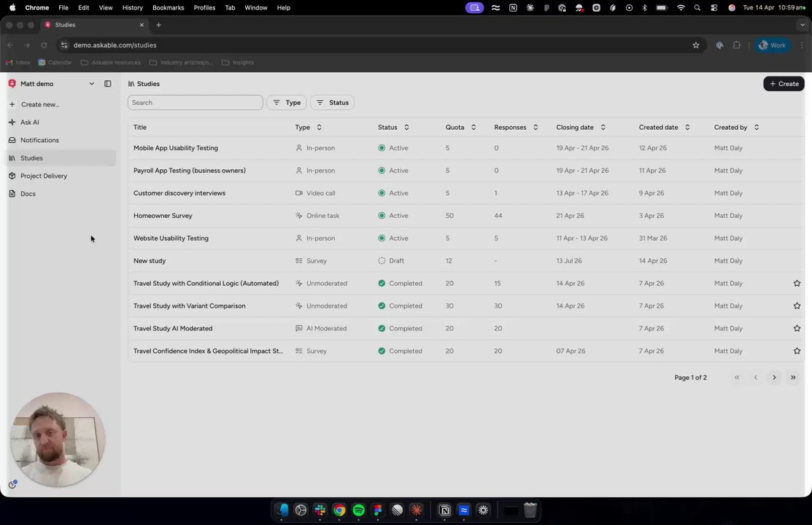Open Notifications in sidebar

39,140
